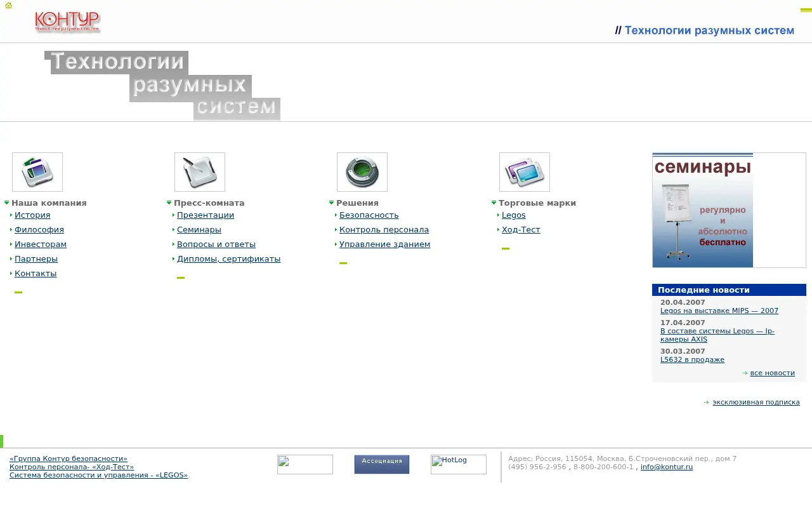
Task: Open Вопросы и ответы link
Action: pyautogui.click(x=216, y=244)
